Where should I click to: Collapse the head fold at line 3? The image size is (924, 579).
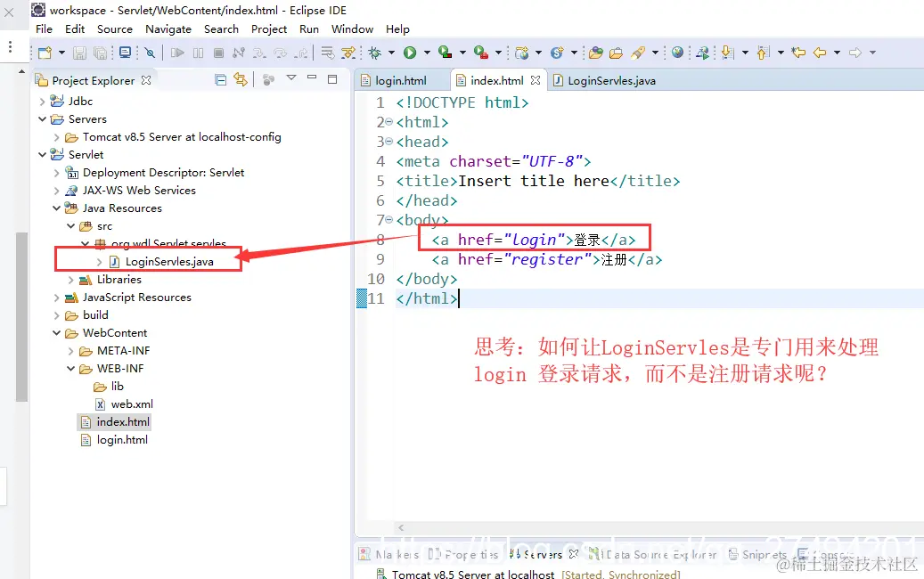388,142
